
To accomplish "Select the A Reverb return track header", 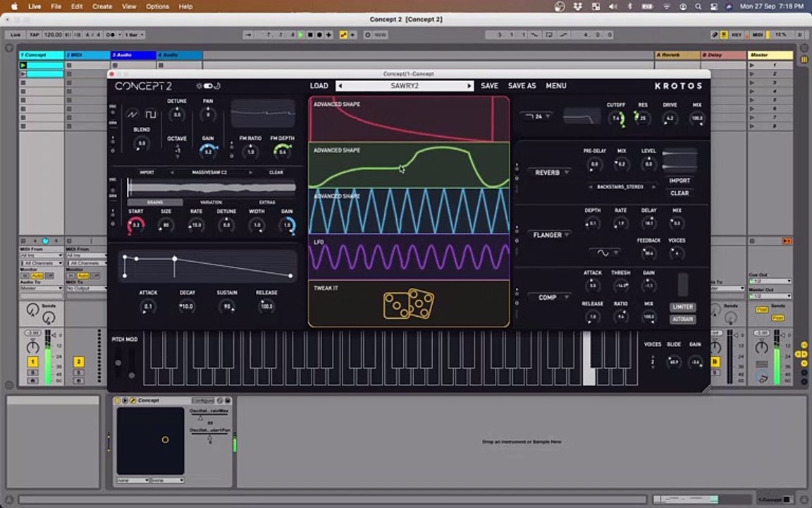I will pos(677,55).
